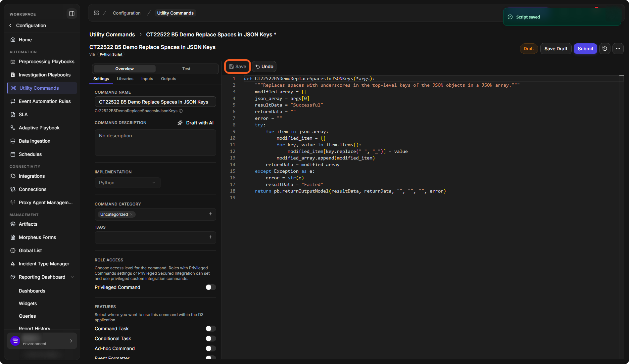Click the apps grid breadcrumb icon

96,13
